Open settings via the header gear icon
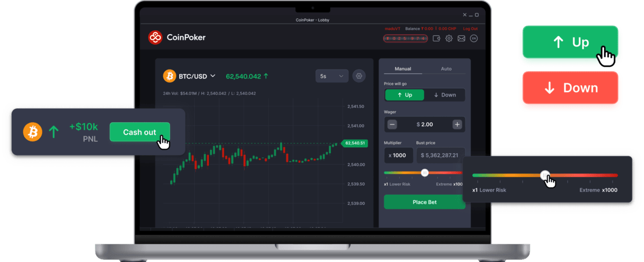The height and width of the screenshot is (262, 644). pos(449,39)
